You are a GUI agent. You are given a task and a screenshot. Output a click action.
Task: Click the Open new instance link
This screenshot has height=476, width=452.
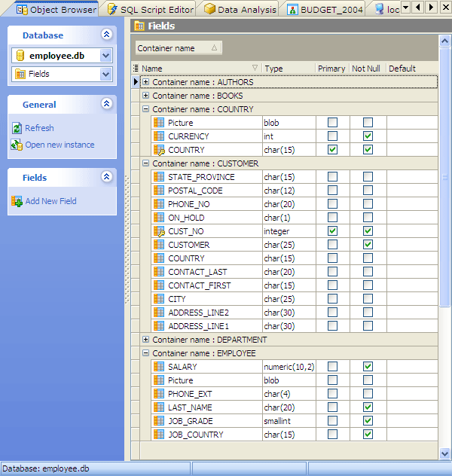60,145
